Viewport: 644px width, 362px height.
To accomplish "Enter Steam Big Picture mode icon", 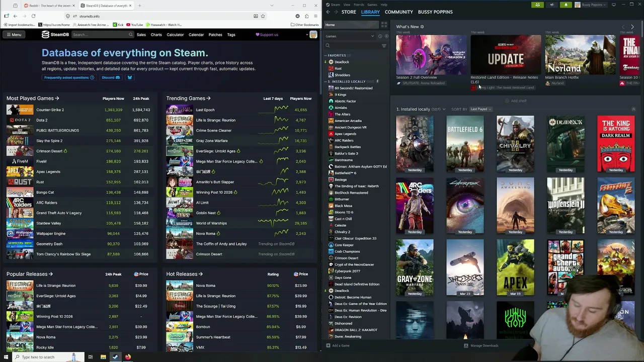I will pos(614,5).
